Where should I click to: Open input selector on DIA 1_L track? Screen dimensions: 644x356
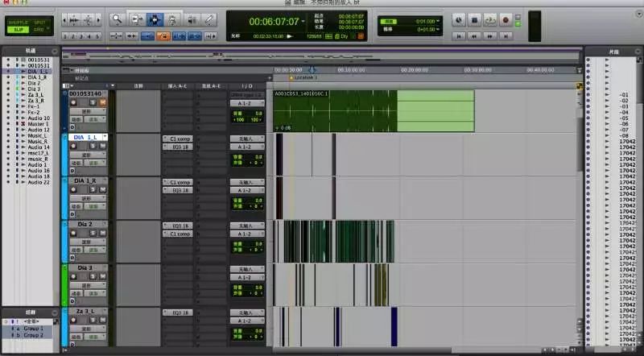[247, 139]
